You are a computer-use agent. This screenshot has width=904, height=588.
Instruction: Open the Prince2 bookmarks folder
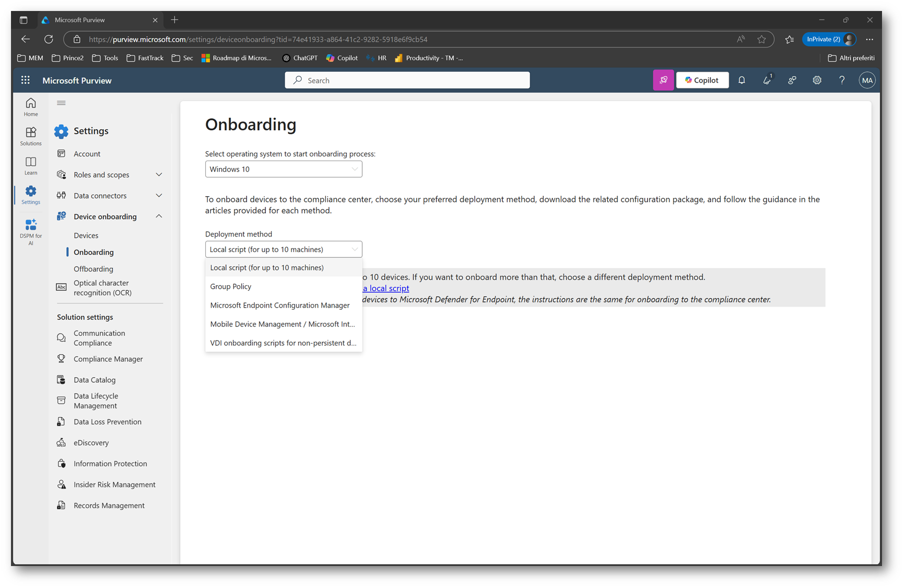(x=68, y=58)
